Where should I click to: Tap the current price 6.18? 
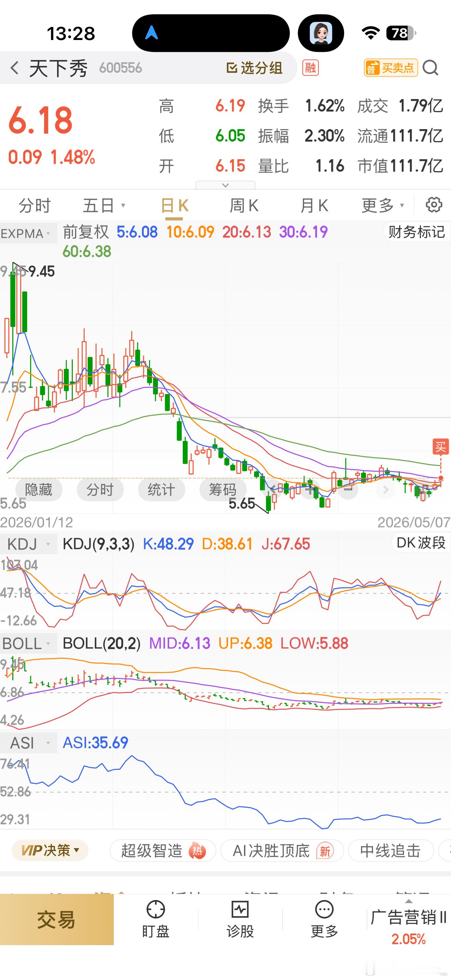point(40,120)
